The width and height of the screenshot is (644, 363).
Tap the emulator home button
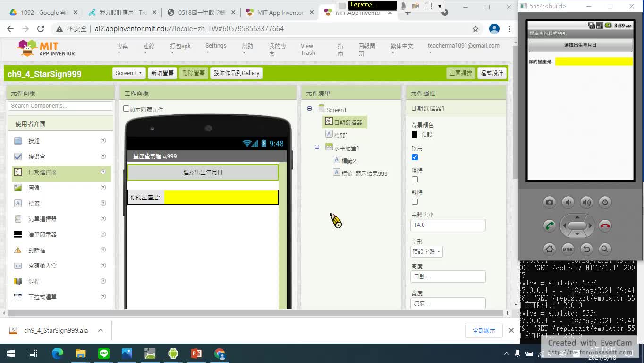pos(549,249)
